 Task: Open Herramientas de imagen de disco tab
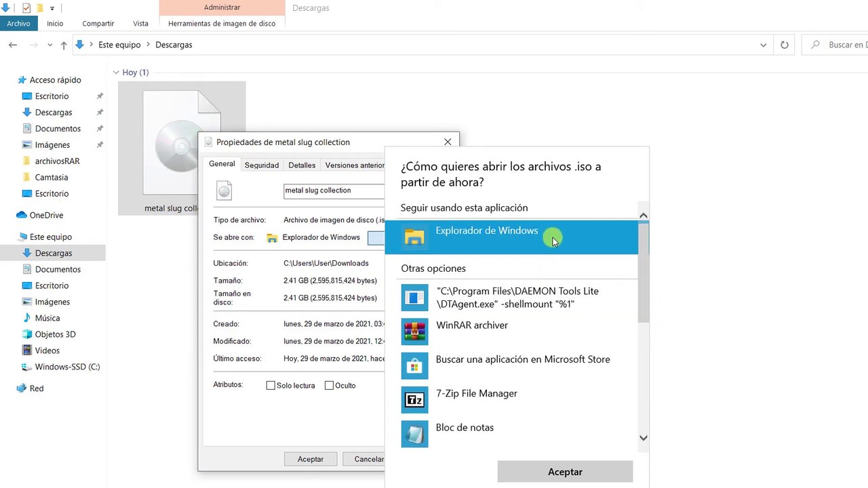coord(222,24)
